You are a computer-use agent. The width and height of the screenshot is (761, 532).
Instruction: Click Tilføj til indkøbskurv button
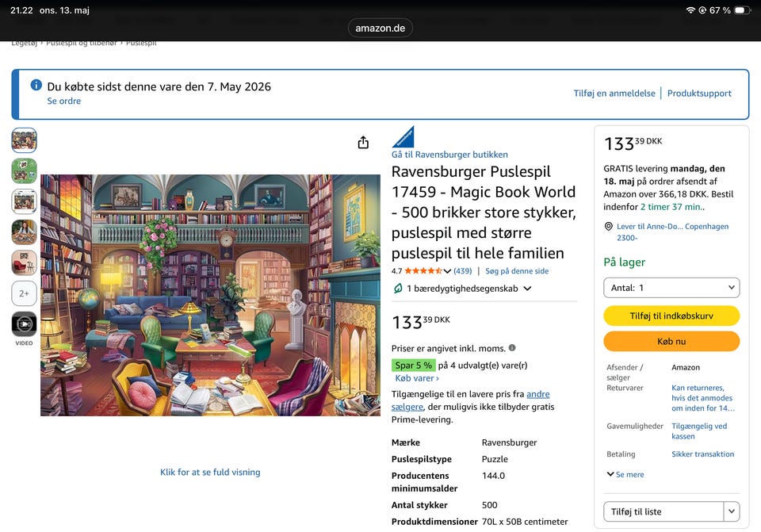[671, 316]
